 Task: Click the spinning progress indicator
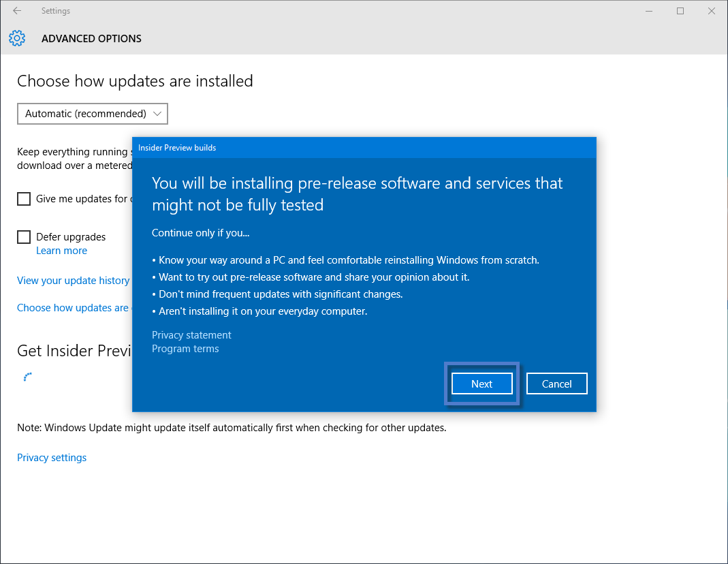pos(27,376)
